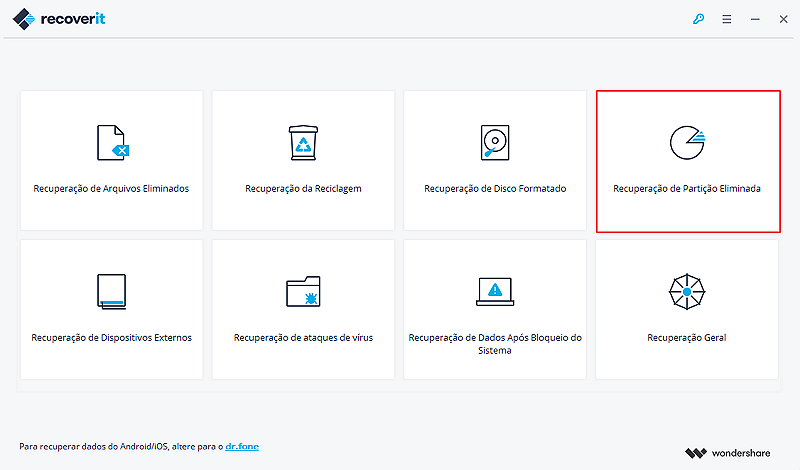This screenshot has height=470, width=800.
Task: Minimize the Recoverit window
Action: (755, 19)
